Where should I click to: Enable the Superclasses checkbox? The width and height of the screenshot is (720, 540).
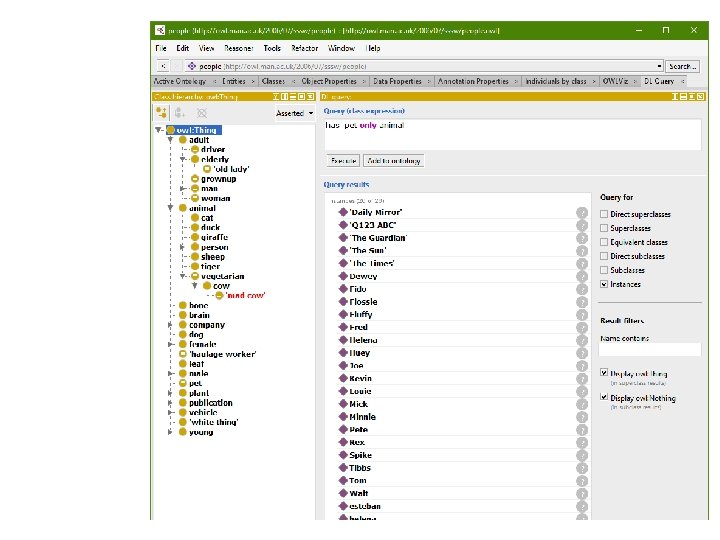tap(604, 228)
